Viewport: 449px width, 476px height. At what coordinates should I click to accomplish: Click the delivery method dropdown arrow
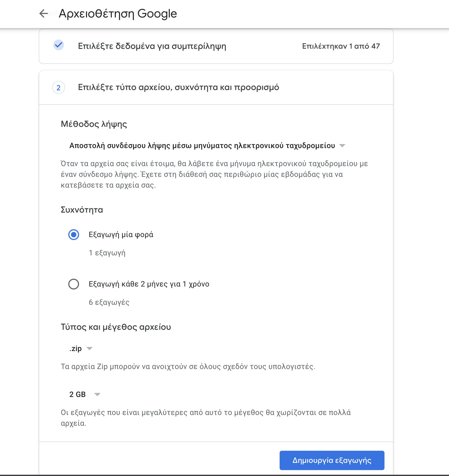(x=342, y=146)
